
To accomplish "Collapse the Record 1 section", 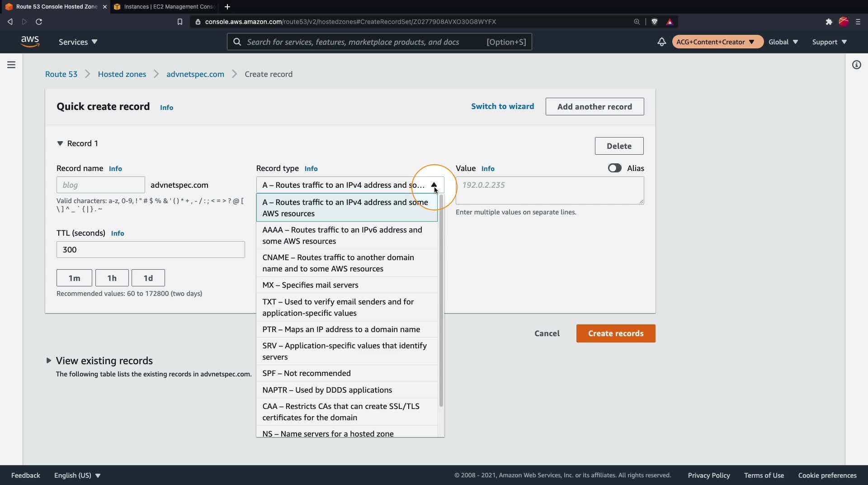I will click(x=60, y=143).
